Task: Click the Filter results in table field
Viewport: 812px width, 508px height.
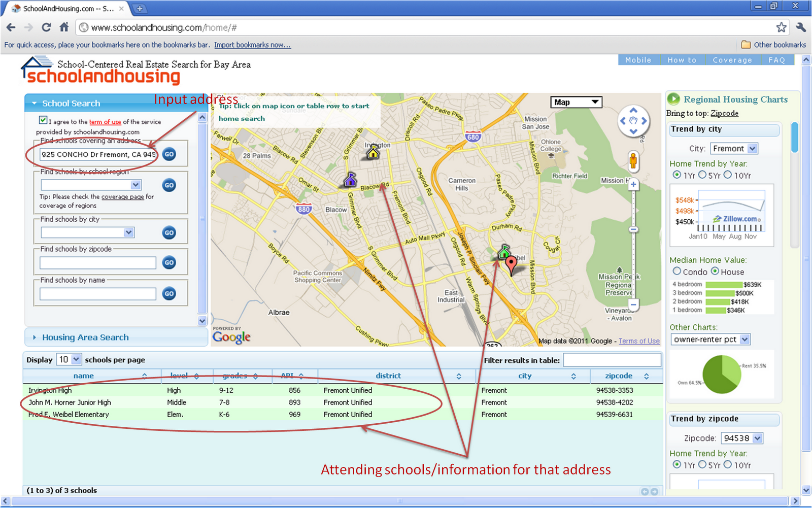Action: [x=612, y=360]
